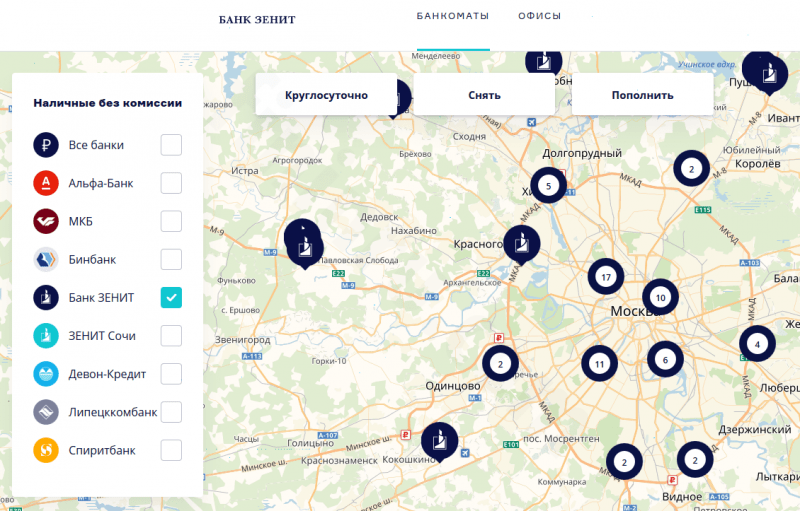Viewport: 800px width, 511px height.
Task: Enable the Бинбанк checkbox
Action: (x=171, y=259)
